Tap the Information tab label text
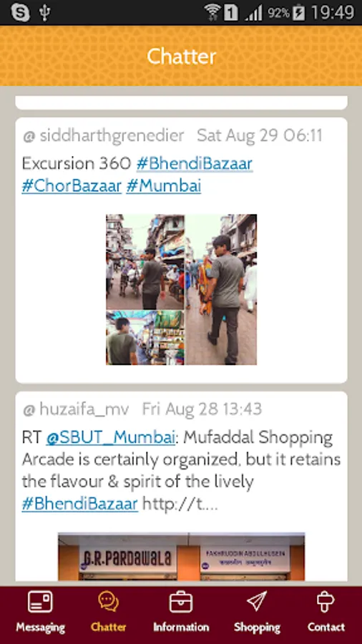The height and width of the screenshot is (644, 362). (181, 627)
